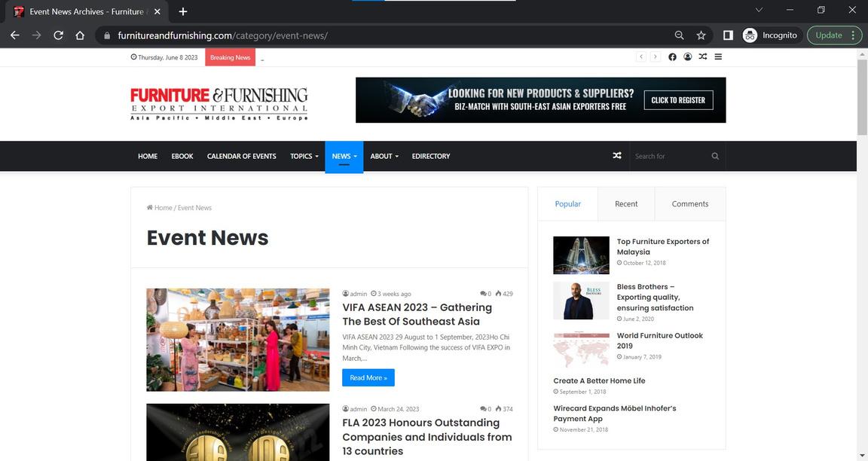View site security lock icon

click(107, 35)
